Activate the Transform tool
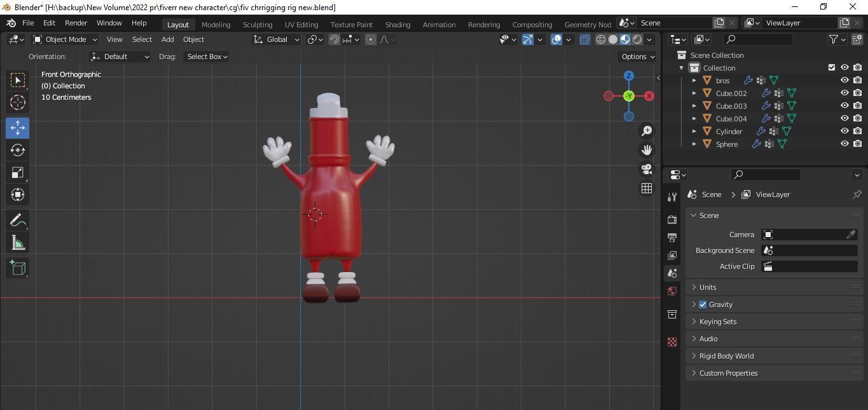The width and height of the screenshot is (868, 410). (x=17, y=195)
